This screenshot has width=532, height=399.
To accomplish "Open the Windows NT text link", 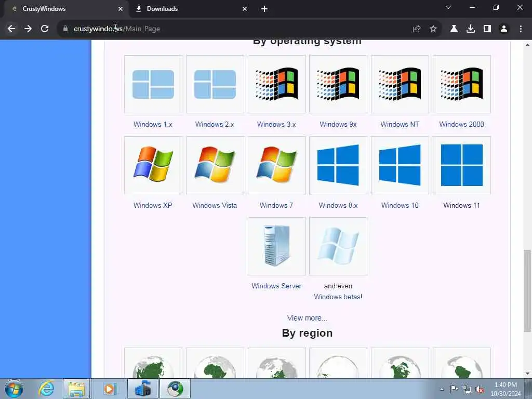I will (400, 124).
